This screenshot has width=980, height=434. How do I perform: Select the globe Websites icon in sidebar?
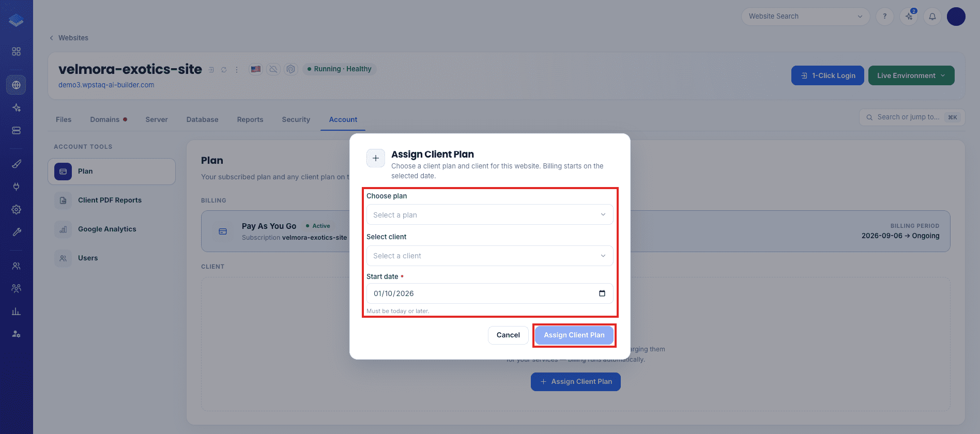coord(17,85)
